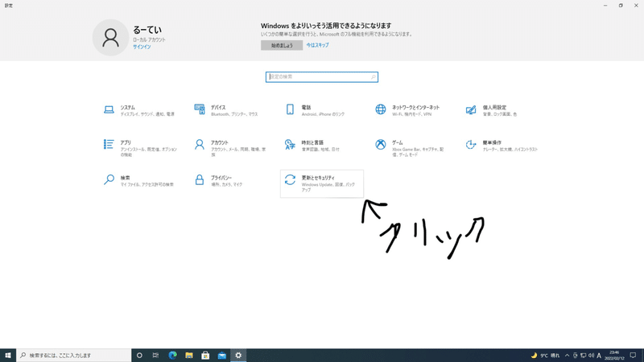Toggle the IME input mode A indicator
The image size is (644, 362).
tap(599, 356)
